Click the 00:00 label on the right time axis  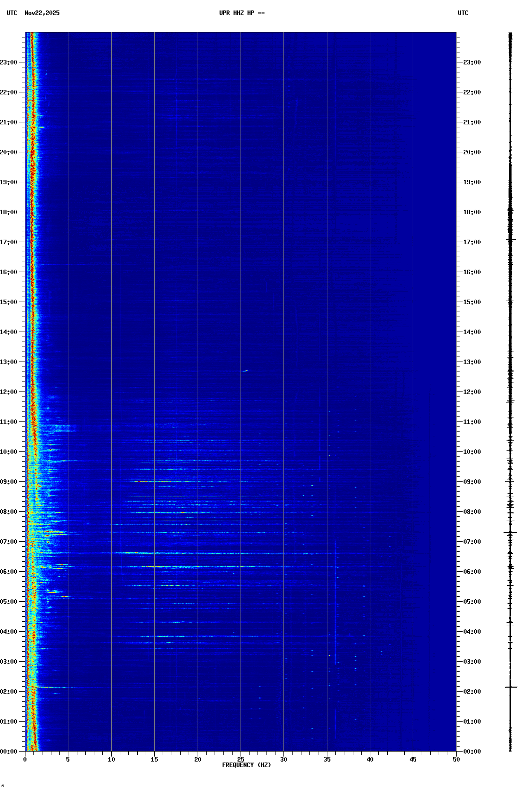pos(472,752)
